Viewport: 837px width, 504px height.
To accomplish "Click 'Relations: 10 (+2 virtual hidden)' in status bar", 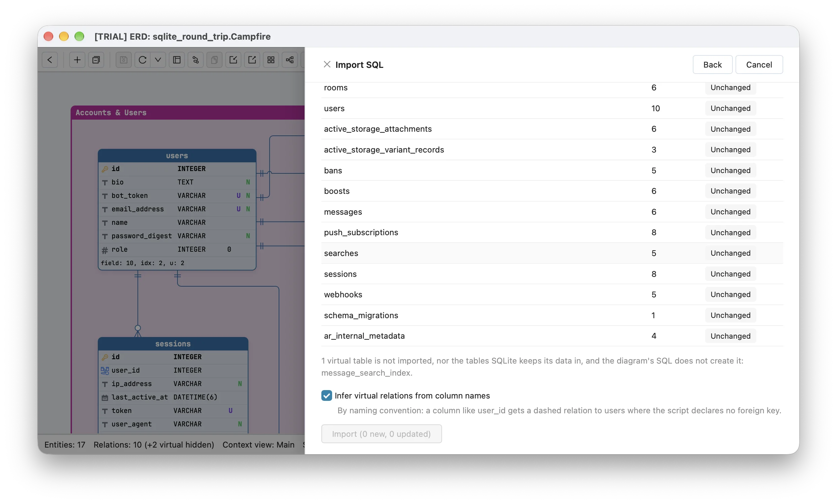I will click(154, 445).
